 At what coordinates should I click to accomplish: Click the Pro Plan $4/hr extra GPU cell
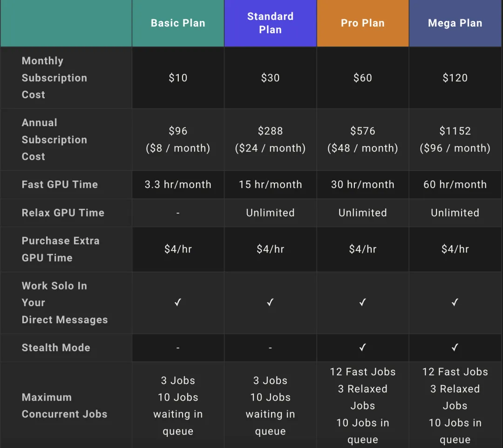click(362, 249)
